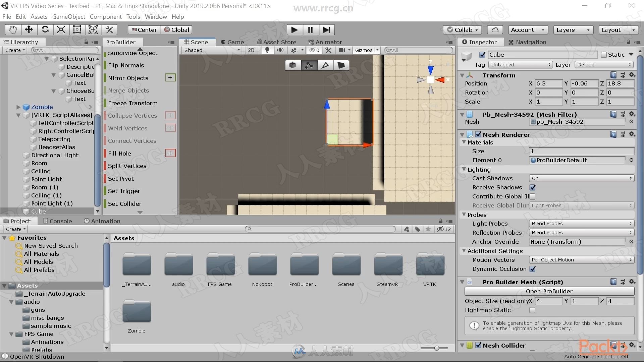
Task: Choose ProBuilder edge selection mode
Action: pos(325,65)
